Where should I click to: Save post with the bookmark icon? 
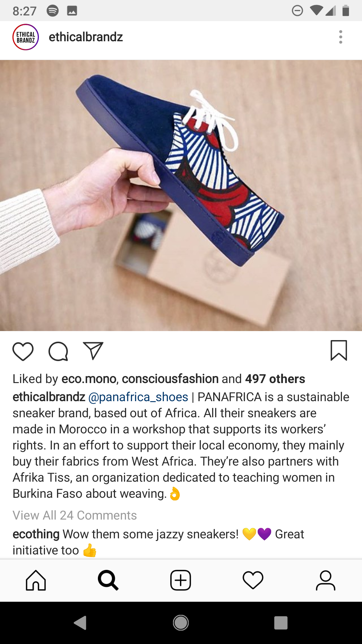pos(339,351)
